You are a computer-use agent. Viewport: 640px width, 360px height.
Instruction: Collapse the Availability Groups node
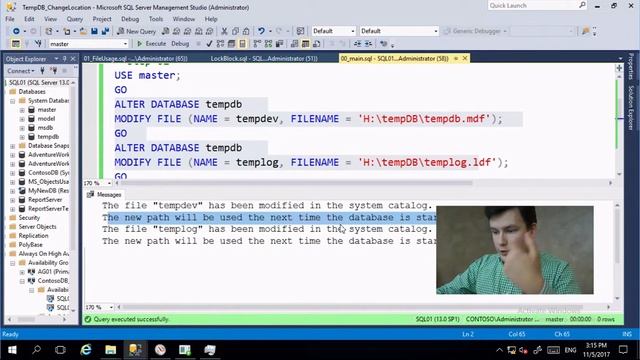pyautogui.click(x=13, y=263)
